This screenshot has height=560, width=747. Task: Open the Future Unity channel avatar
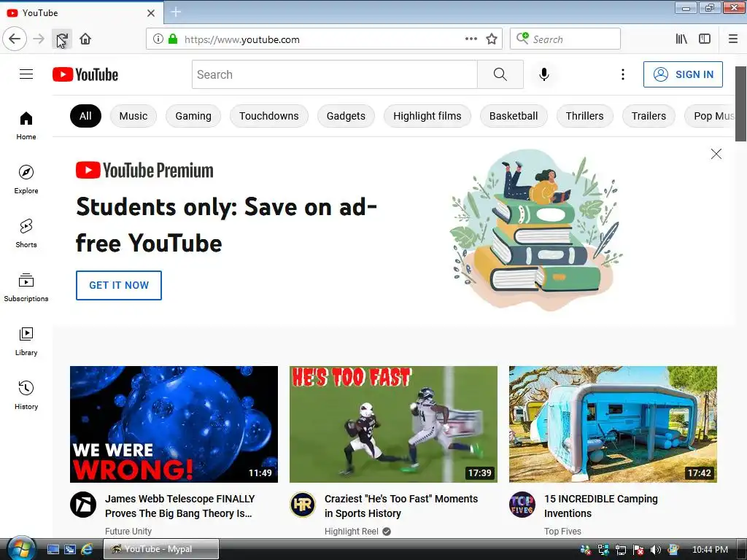(83, 505)
